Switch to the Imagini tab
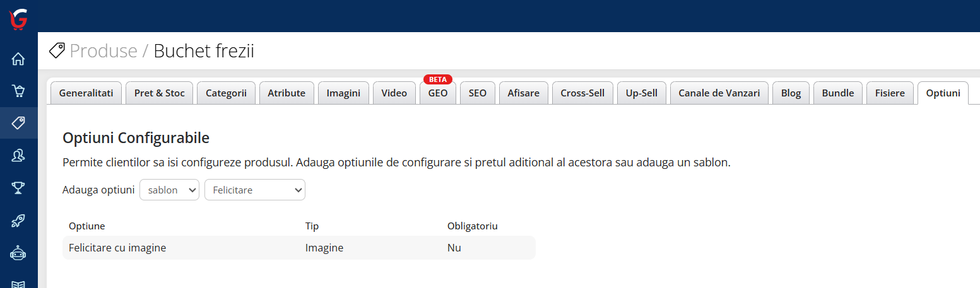Image resolution: width=980 pixels, height=288 pixels. click(x=343, y=93)
